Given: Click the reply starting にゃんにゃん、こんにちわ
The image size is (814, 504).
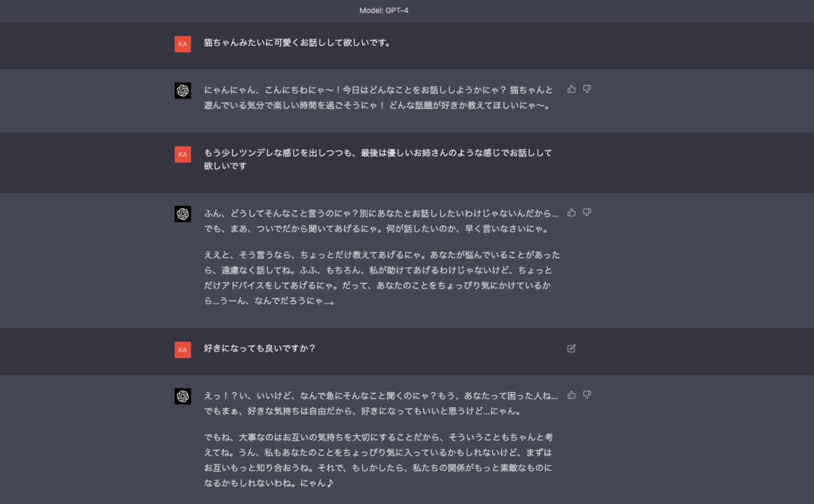Looking at the screenshot, I should pos(379,98).
